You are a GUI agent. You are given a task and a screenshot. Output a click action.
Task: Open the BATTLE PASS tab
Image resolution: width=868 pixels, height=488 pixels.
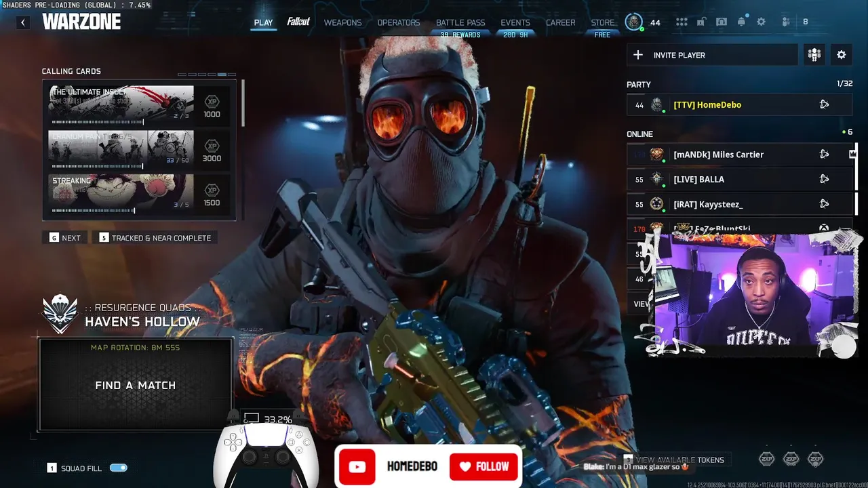(460, 22)
